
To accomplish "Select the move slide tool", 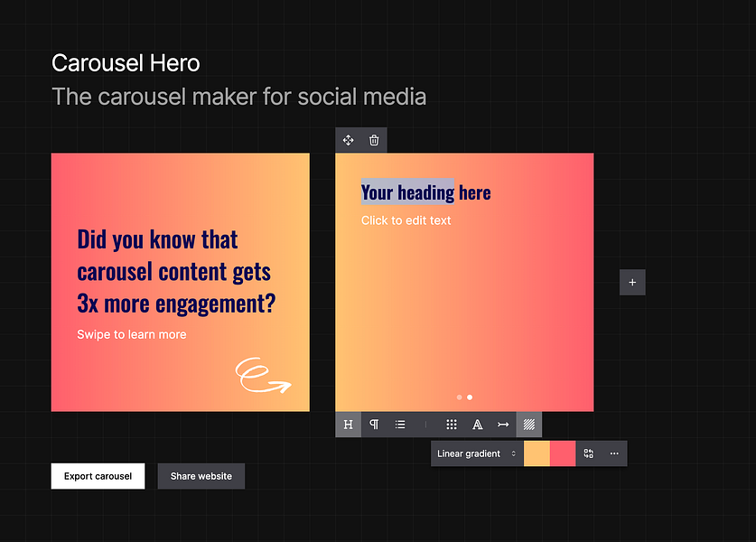I will click(x=348, y=140).
